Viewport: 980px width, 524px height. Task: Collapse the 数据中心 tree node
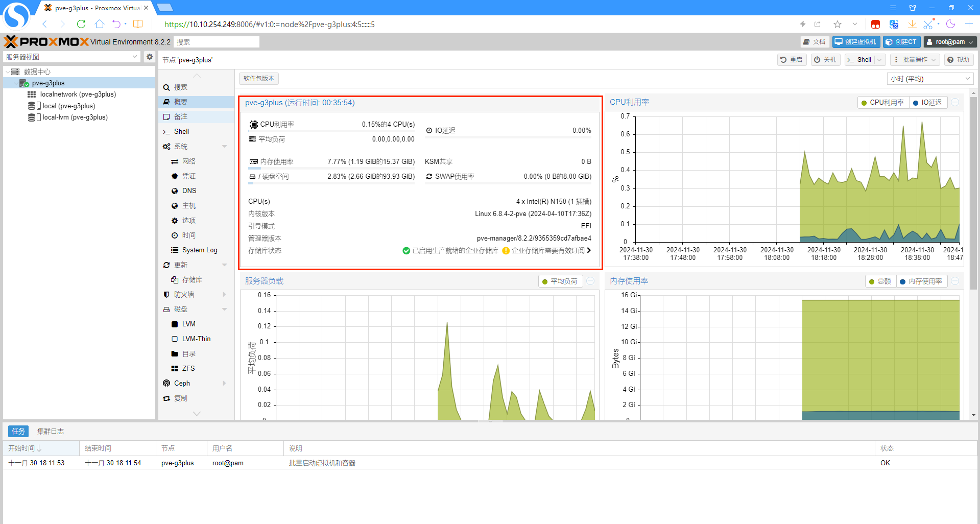click(x=8, y=72)
